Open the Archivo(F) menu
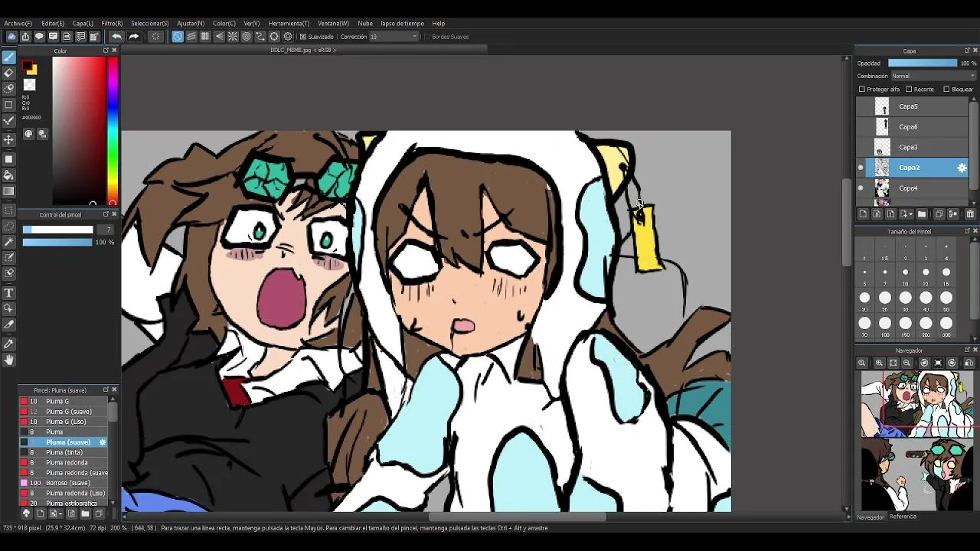This screenshot has height=551, width=980. (x=18, y=23)
